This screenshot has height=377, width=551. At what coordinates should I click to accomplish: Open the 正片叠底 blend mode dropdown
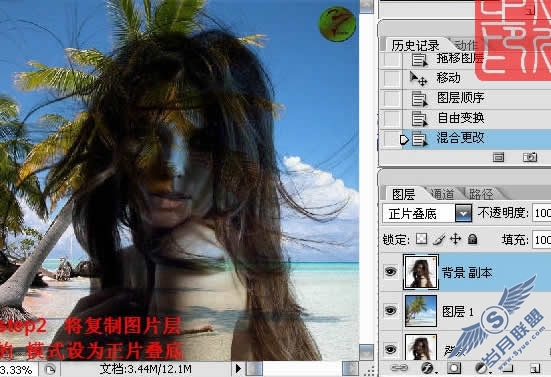pyautogui.click(x=427, y=213)
